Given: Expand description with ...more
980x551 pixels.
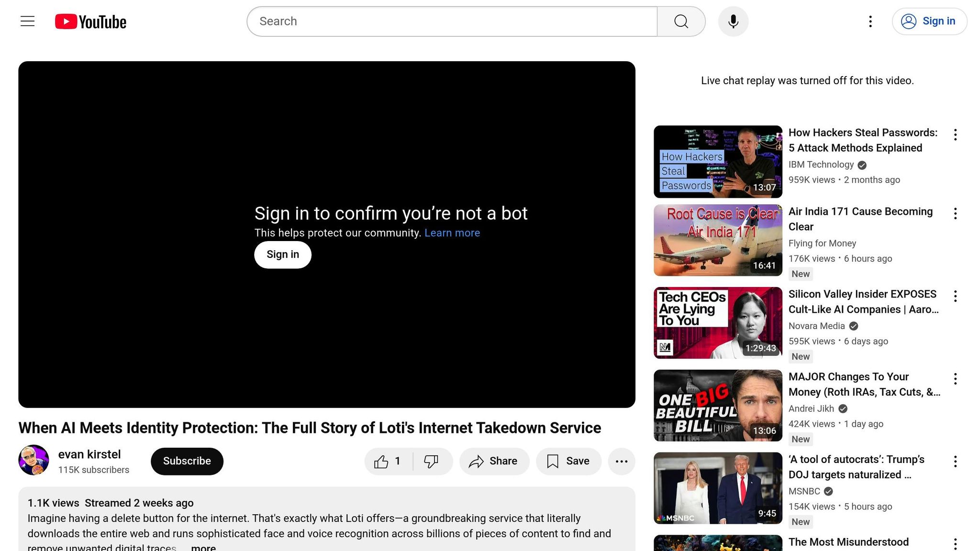Looking at the screenshot, I should tap(203, 547).
